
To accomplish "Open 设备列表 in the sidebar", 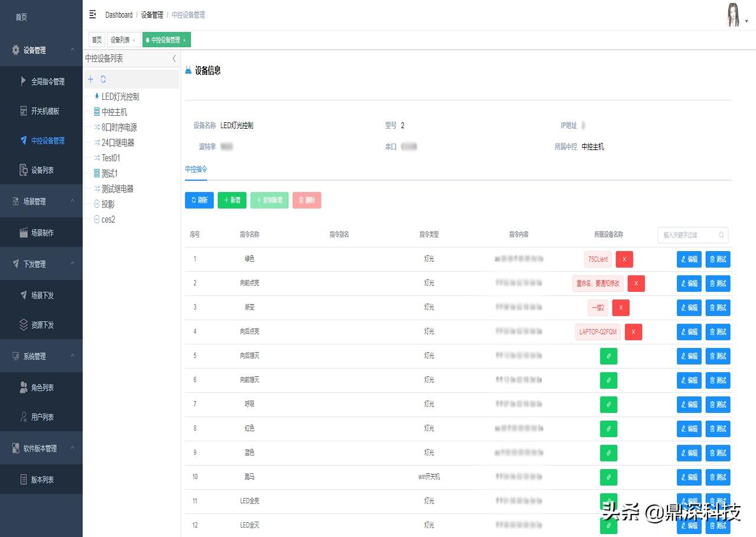I will [x=41, y=170].
